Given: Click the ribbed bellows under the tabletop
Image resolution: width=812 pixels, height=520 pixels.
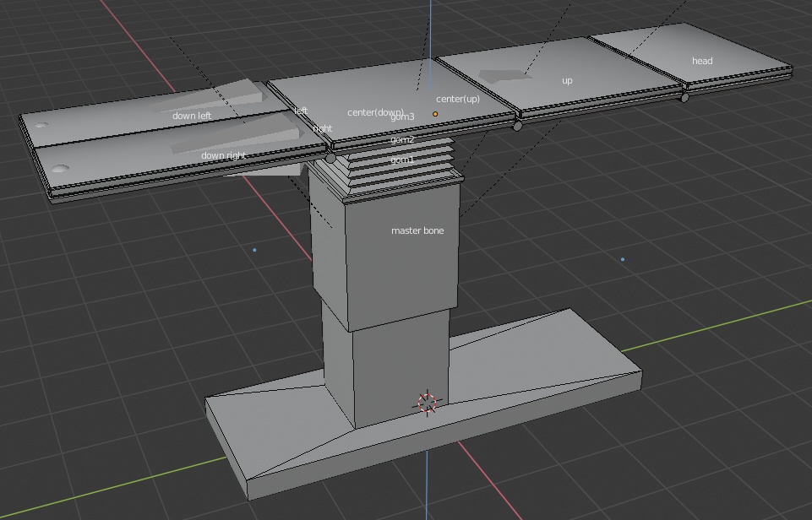Looking at the screenshot, I should (x=397, y=169).
